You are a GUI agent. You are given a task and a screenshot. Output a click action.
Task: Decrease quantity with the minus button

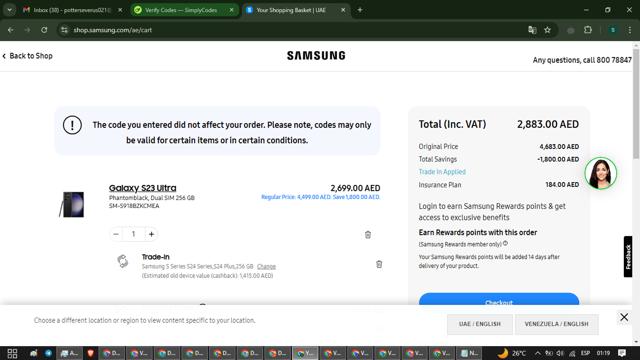(x=116, y=234)
